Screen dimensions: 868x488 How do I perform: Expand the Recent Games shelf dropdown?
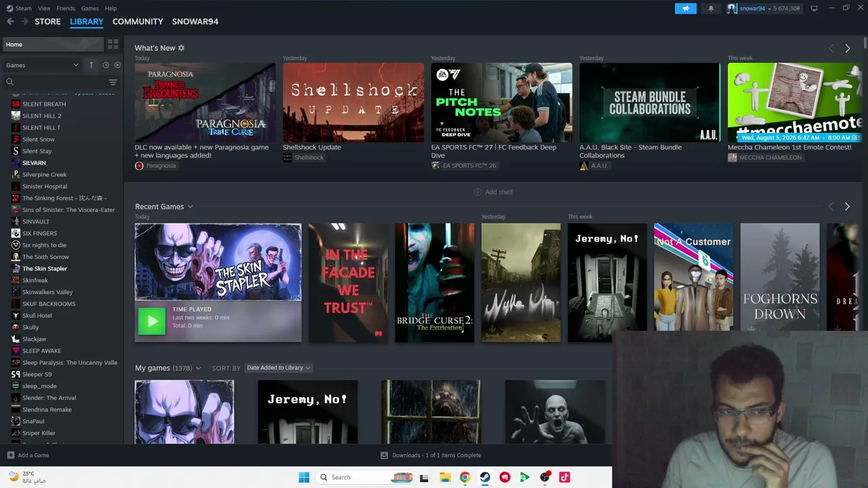coord(190,207)
